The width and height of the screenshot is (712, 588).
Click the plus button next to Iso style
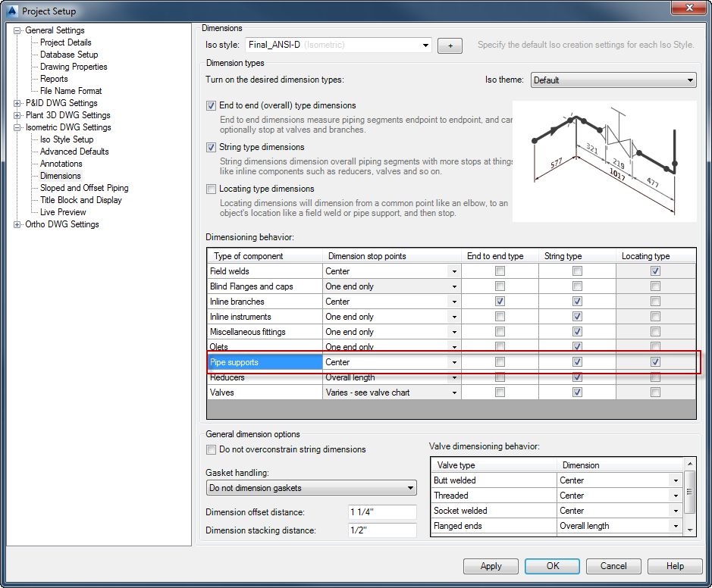(x=450, y=45)
